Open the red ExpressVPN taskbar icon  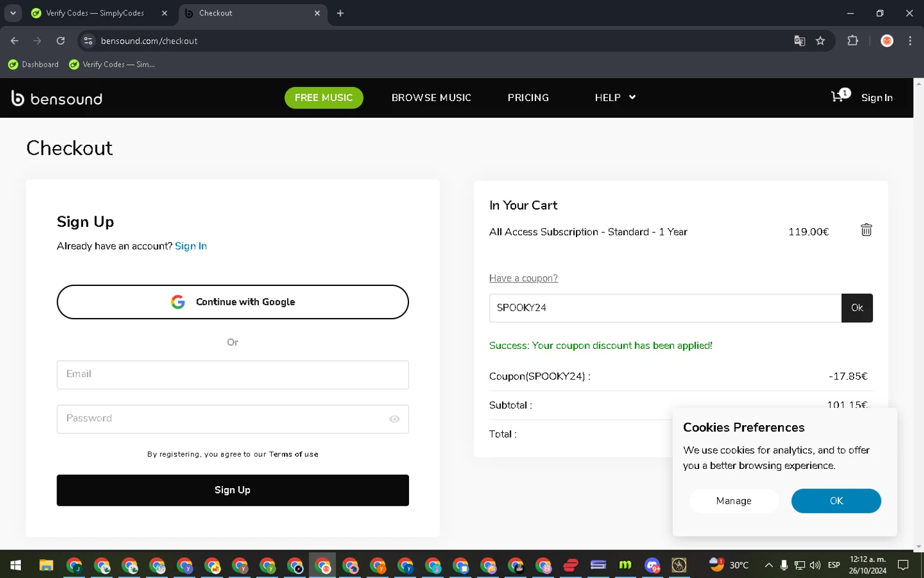[571, 564]
